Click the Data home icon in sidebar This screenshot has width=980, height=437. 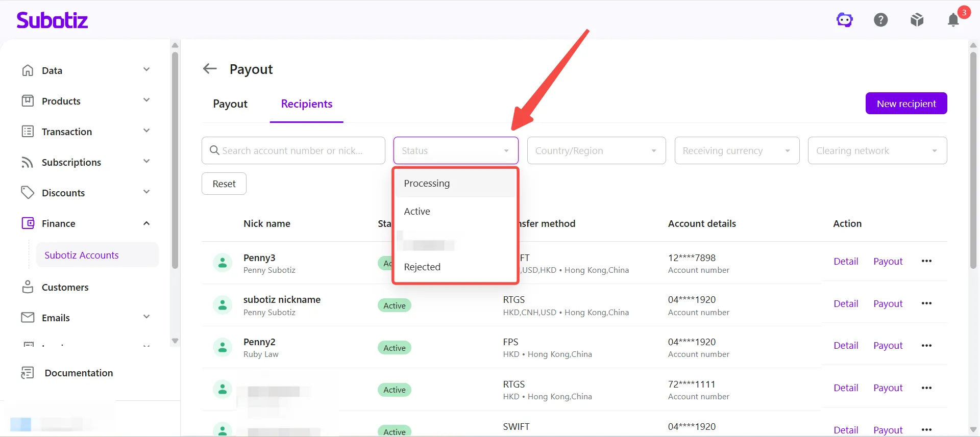tap(28, 70)
